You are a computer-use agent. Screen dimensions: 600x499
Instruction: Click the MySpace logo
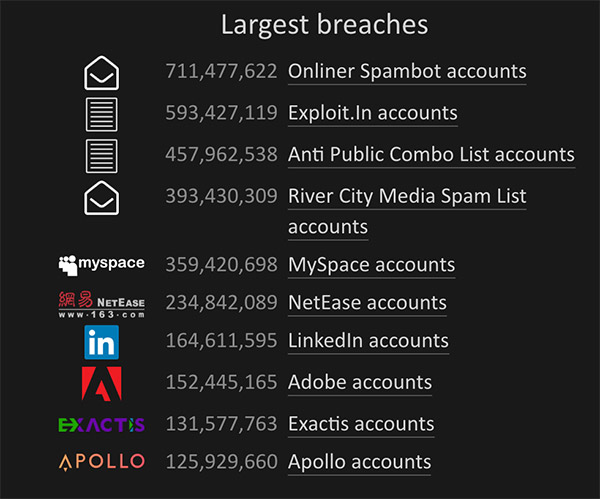point(102,265)
